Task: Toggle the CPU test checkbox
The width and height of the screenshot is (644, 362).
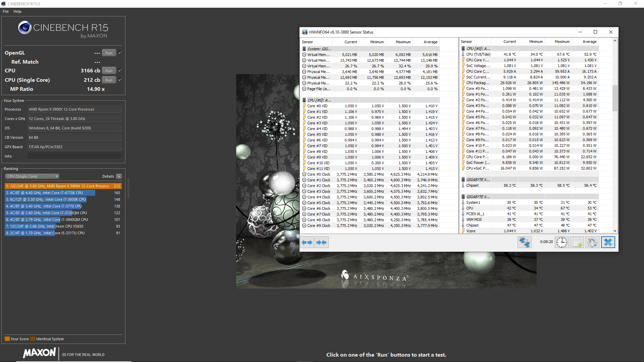Action: (120, 70)
